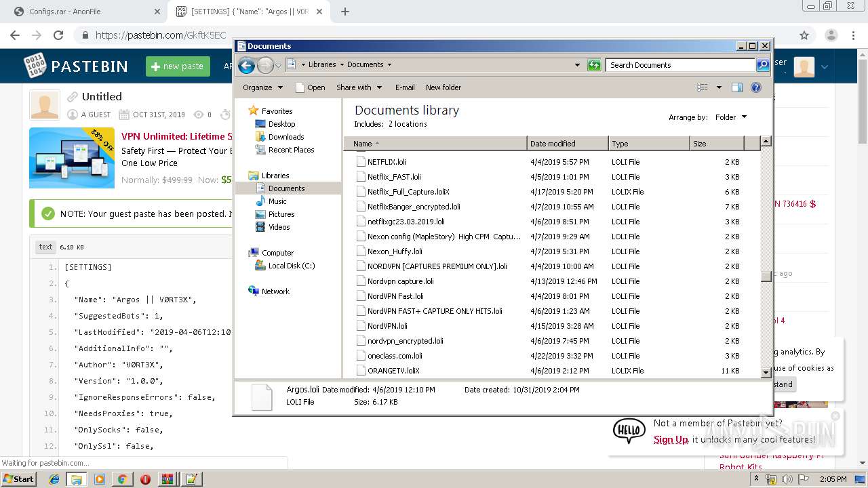Expand the Libraries breadcrumb arrow
The image size is (868, 488).
pyautogui.click(x=342, y=65)
